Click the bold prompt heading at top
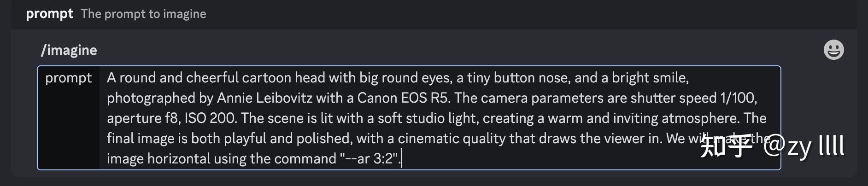Viewport: 868px width, 186px height. (49, 14)
